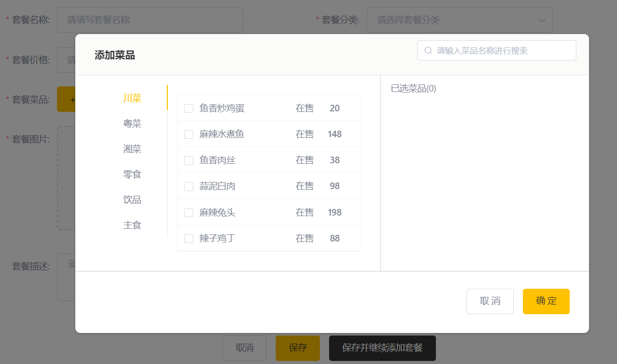Screen dimensions: 617x364
Task: Click the 麻辣水煮鱼 dish name
Action: (x=222, y=134)
